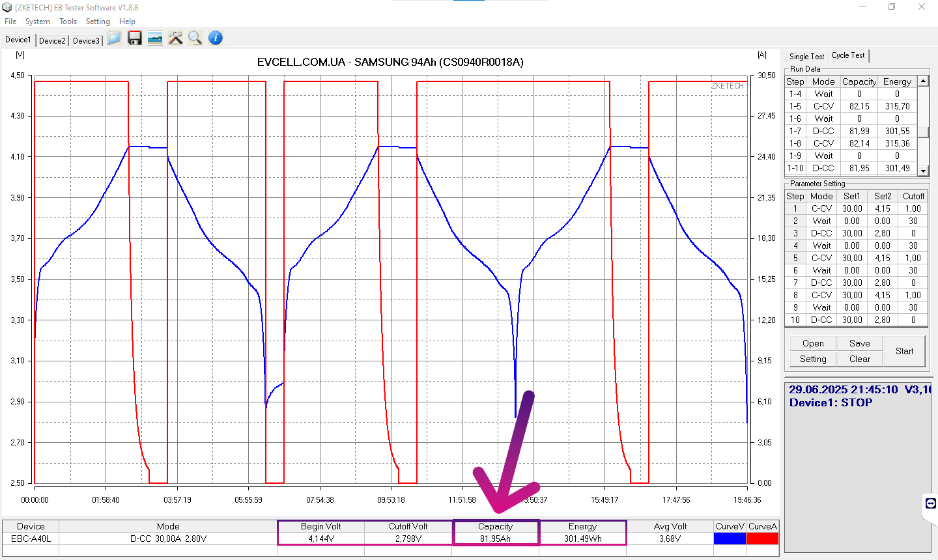Click the Capacity value 81,95Ah
This screenshot has width=938, height=560.
click(495, 539)
